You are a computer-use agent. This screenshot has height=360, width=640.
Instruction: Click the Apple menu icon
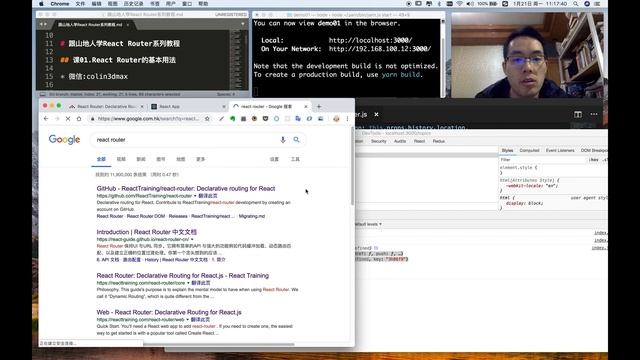(41, 4)
